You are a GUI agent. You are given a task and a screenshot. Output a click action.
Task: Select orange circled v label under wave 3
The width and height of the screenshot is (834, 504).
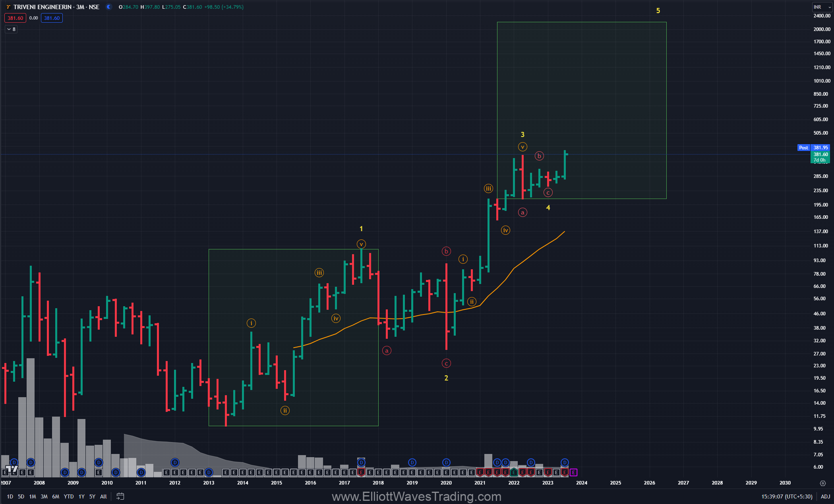[x=522, y=147]
